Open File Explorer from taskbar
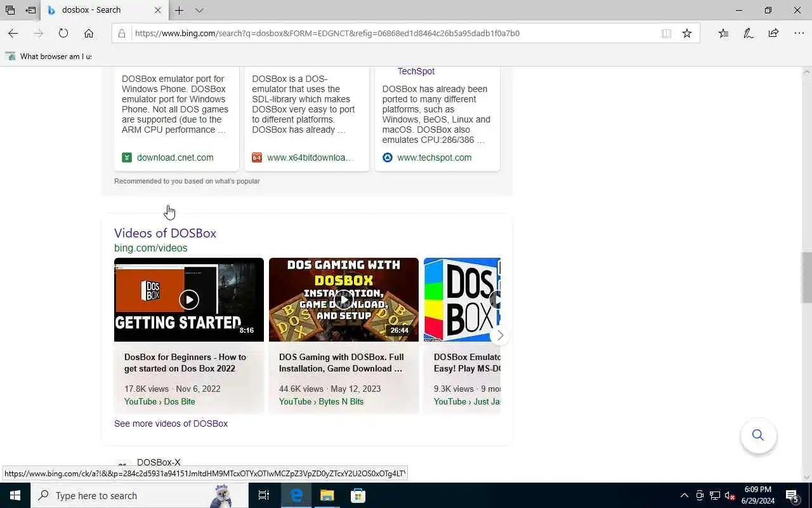The height and width of the screenshot is (508, 812). pos(327,495)
